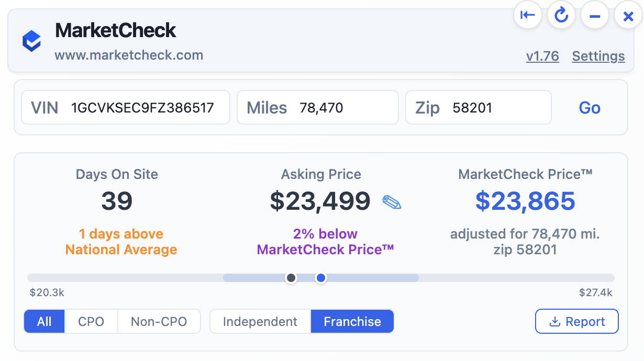Click the Asking Price marker on the slider
The height and width of the screenshot is (361, 644).
[x=291, y=278]
